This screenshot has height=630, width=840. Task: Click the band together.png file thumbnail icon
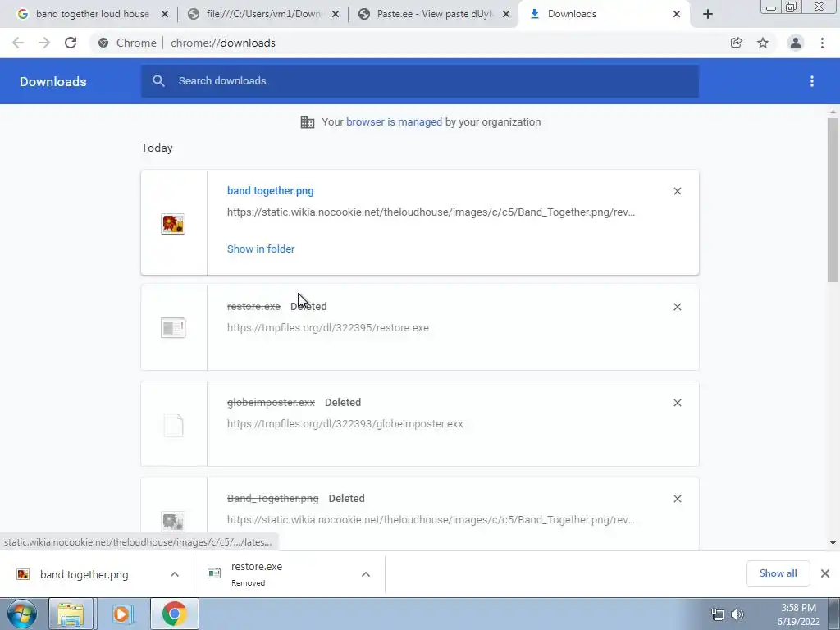click(173, 224)
